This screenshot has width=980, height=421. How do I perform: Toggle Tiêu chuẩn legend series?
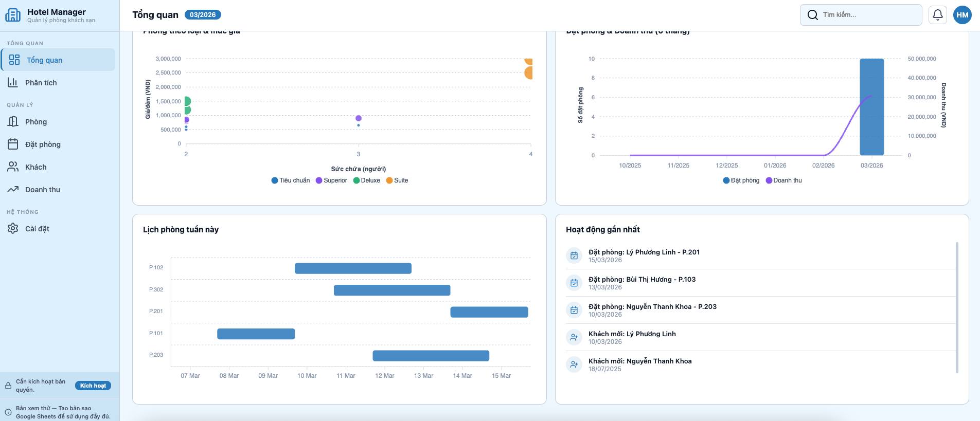point(291,180)
